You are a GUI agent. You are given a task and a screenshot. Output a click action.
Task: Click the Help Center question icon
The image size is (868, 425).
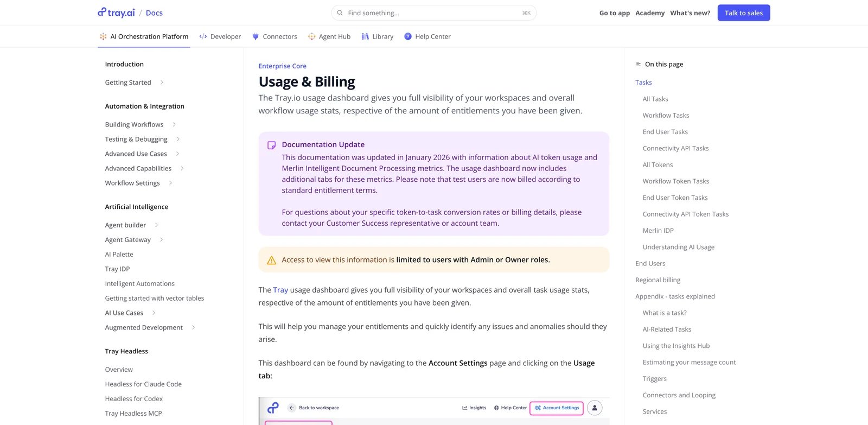(x=408, y=36)
